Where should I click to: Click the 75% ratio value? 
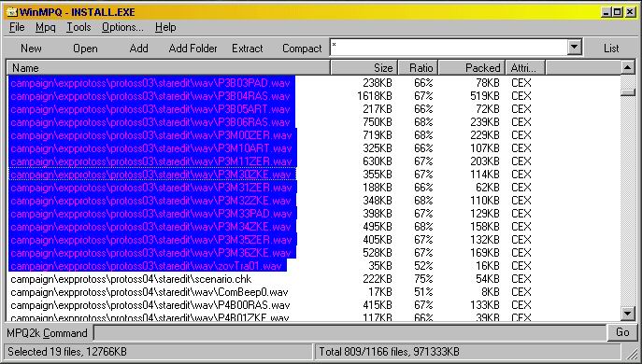tap(423, 279)
